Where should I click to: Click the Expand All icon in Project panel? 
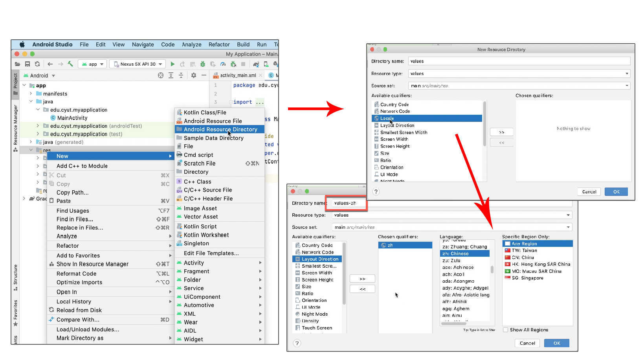pos(171,75)
